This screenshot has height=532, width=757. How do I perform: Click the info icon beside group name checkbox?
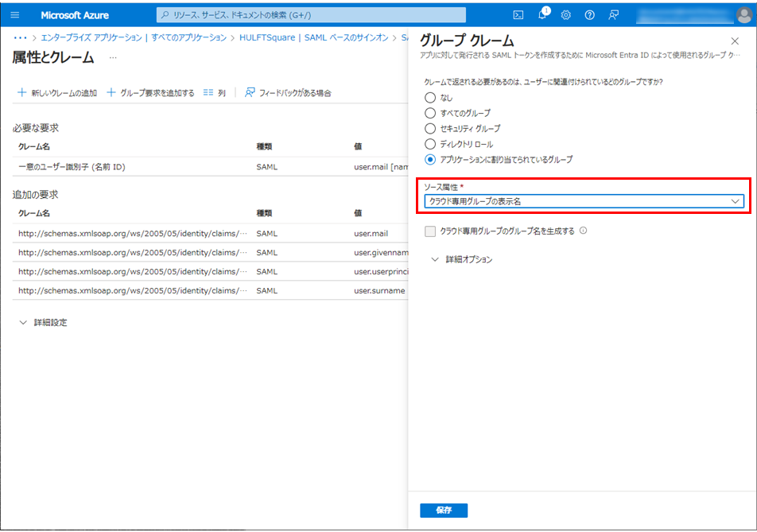(x=584, y=231)
